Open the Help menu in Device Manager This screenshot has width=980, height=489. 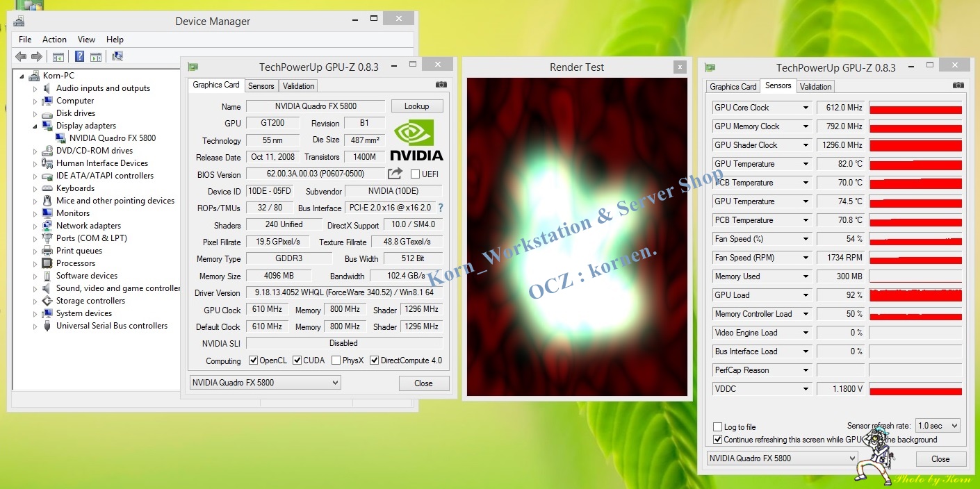(x=115, y=40)
